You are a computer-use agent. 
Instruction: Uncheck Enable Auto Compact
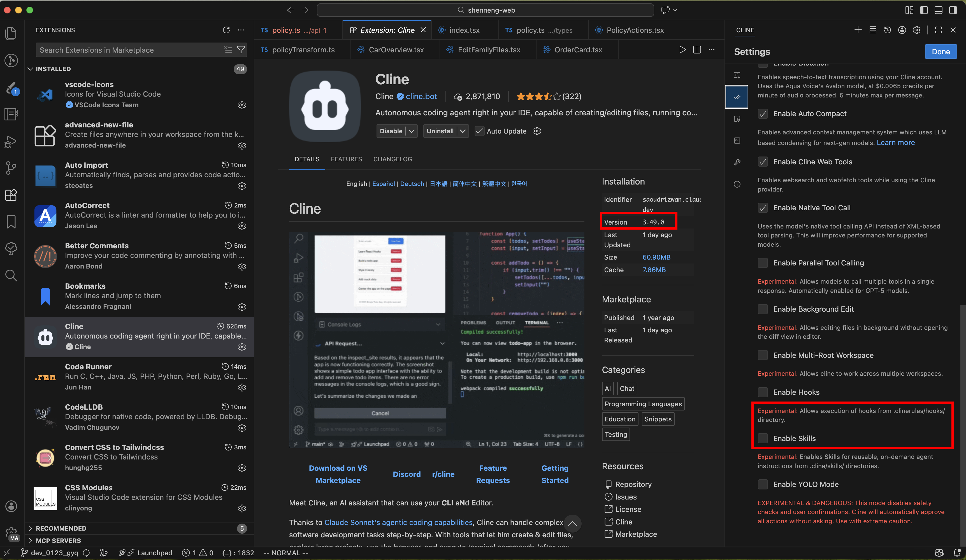[762, 114]
